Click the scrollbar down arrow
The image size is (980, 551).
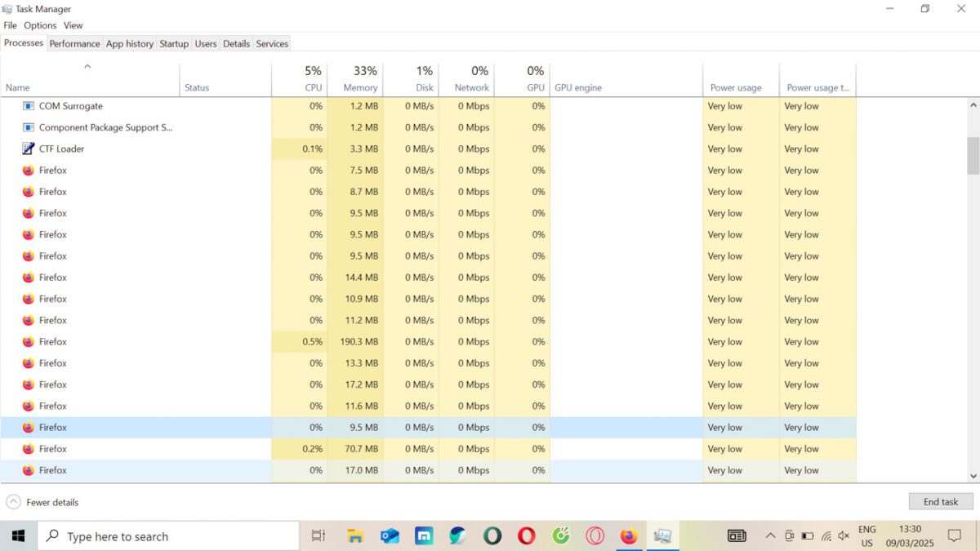coord(973,476)
